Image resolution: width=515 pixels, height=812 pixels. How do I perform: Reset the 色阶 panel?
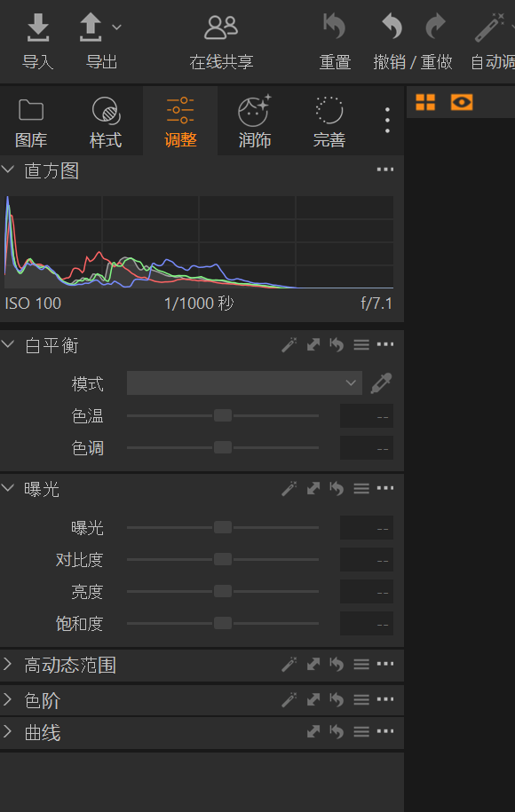click(337, 700)
